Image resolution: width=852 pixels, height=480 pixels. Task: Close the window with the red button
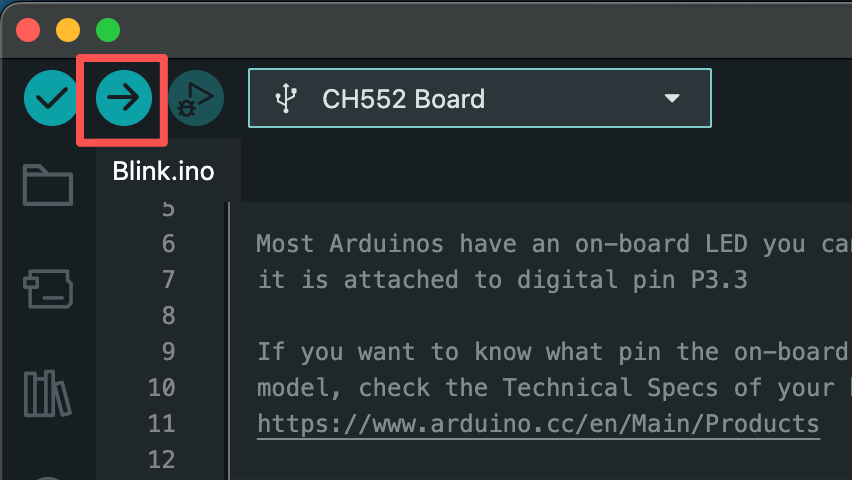[x=28, y=30]
